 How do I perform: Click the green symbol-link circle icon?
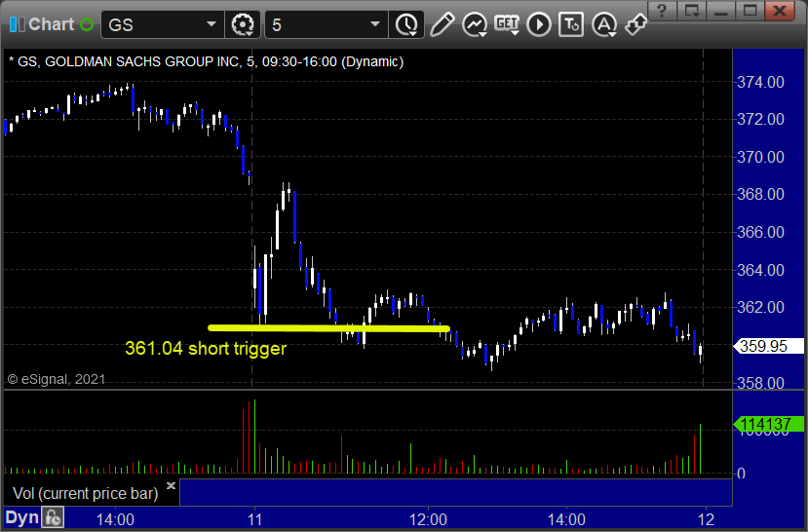87,24
